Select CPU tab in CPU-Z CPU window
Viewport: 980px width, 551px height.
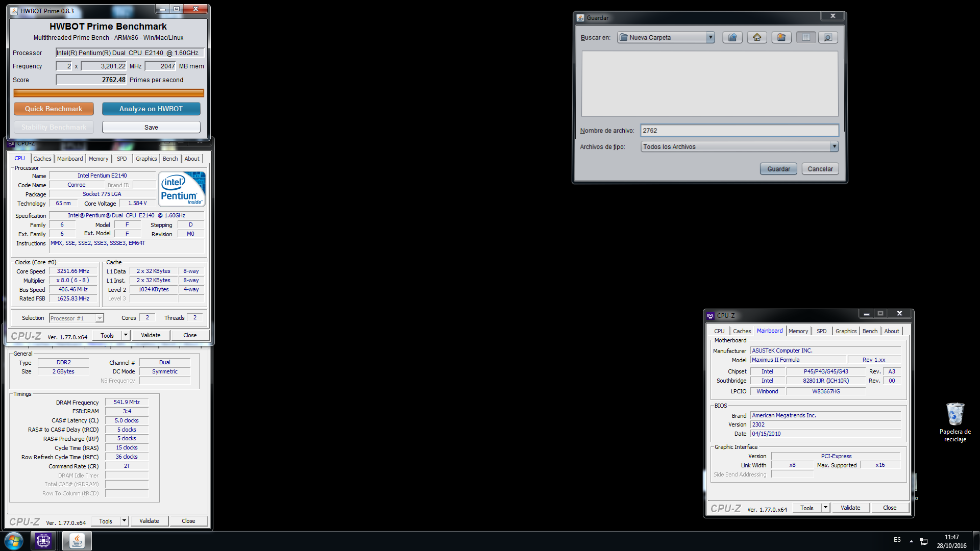point(19,158)
